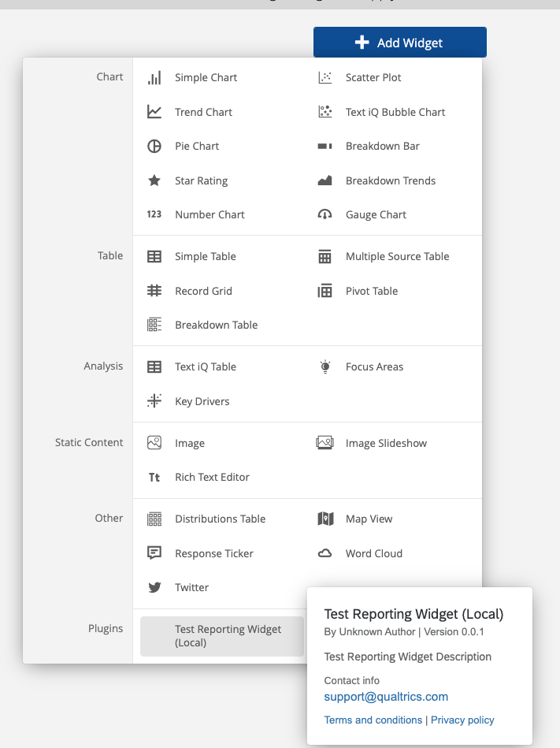This screenshot has width=560, height=748.
Task: Click the Text iQ Bubble Chart icon
Action: 325,112
